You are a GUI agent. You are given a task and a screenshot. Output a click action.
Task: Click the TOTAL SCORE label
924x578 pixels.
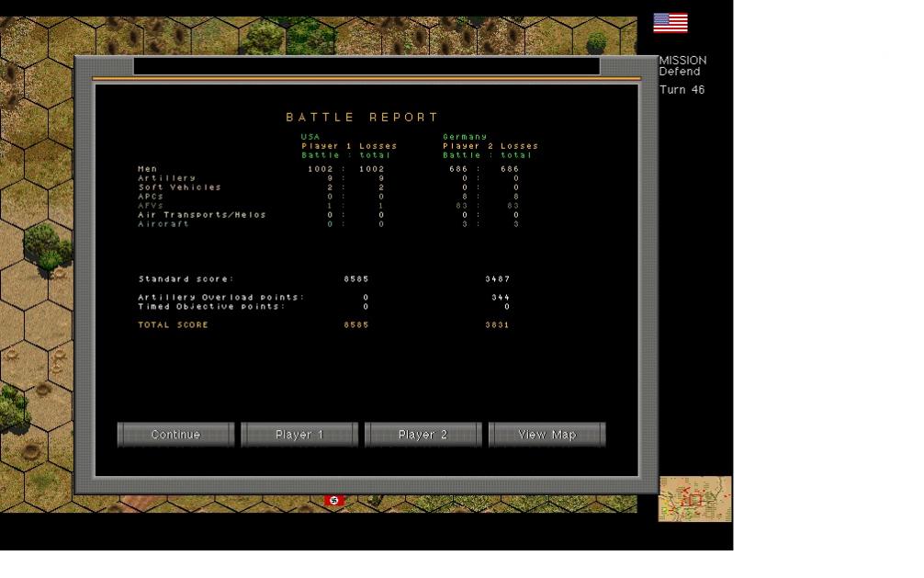pyautogui.click(x=173, y=325)
